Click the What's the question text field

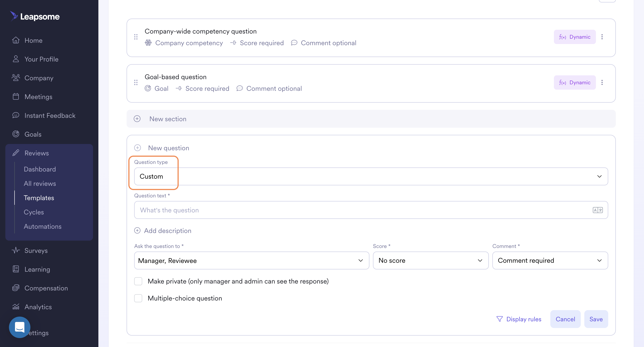371,210
